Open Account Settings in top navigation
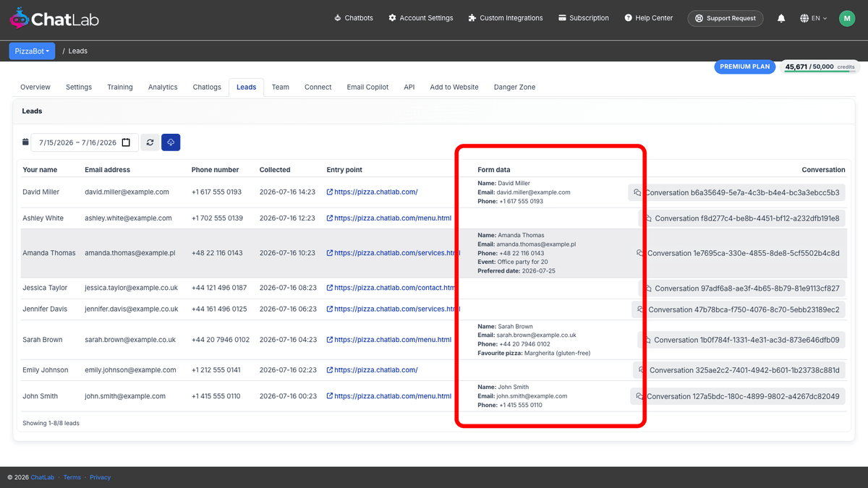This screenshot has width=868, height=488. point(421,18)
